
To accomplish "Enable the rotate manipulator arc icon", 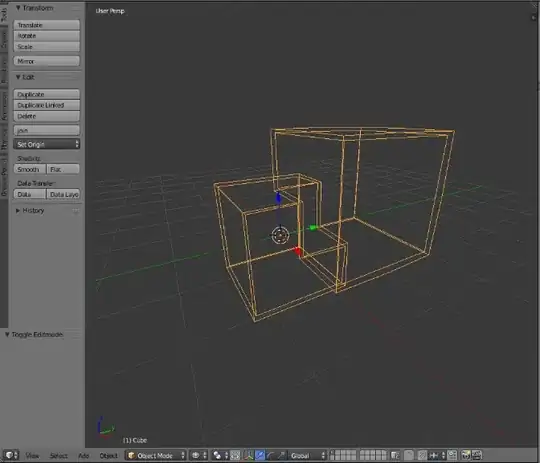I will tap(271, 455).
